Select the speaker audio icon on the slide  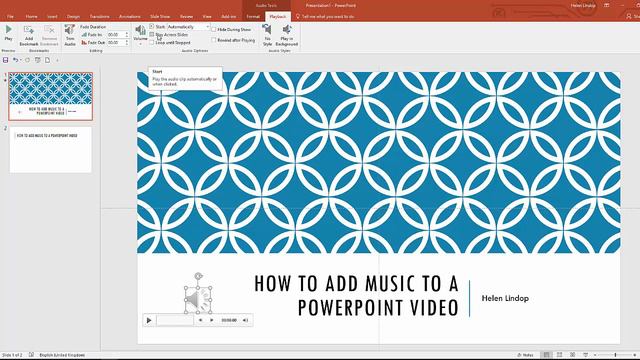coord(198,300)
